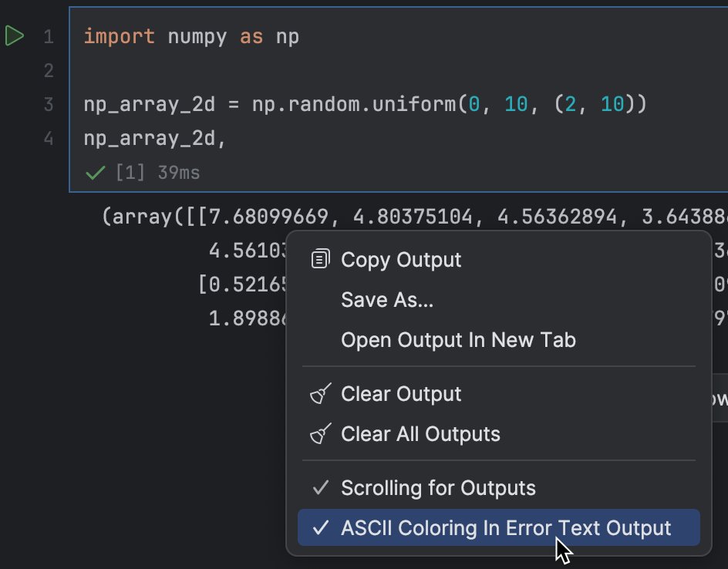The height and width of the screenshot is (569, 728).
Task: Click the np.random.uniform code line
Action: (x=308, y=103)
